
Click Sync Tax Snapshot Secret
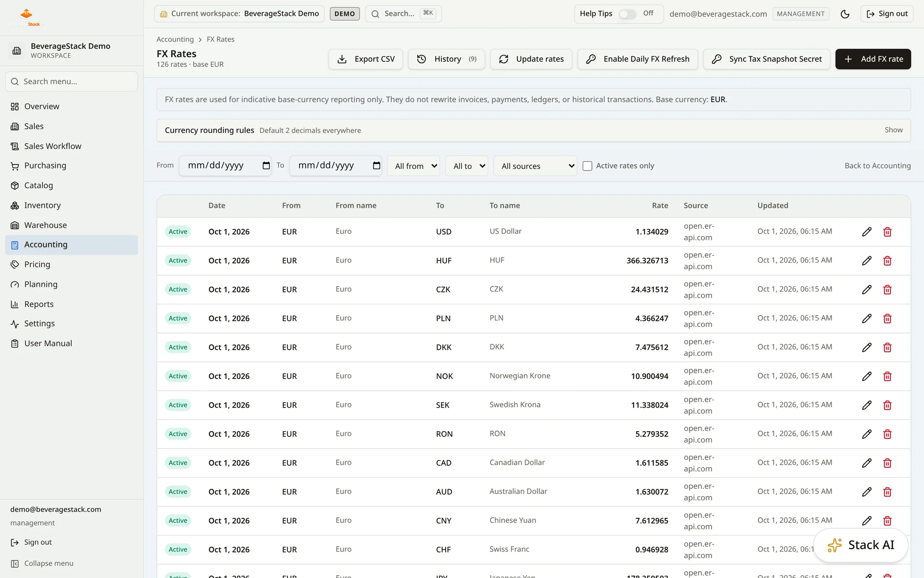[767, 59]
